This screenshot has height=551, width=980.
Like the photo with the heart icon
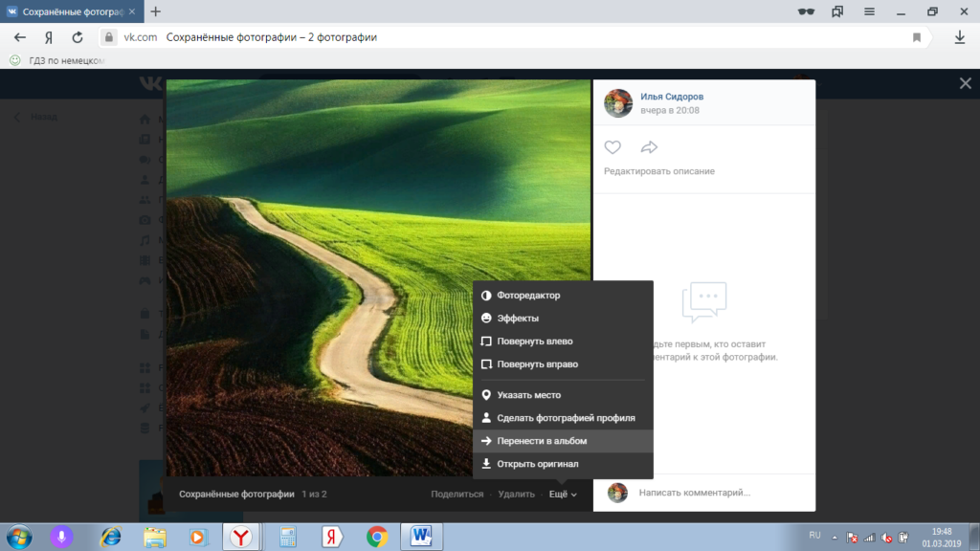coord(612,147)
